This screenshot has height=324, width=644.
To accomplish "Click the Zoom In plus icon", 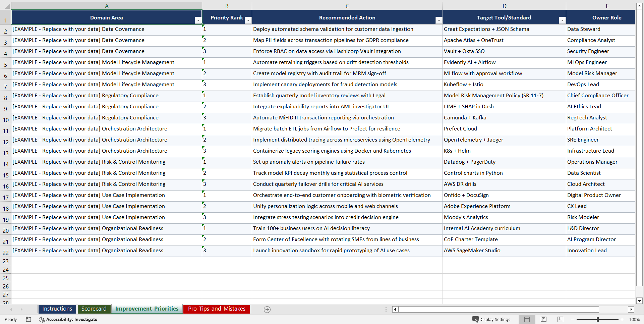I will (622, 319).
